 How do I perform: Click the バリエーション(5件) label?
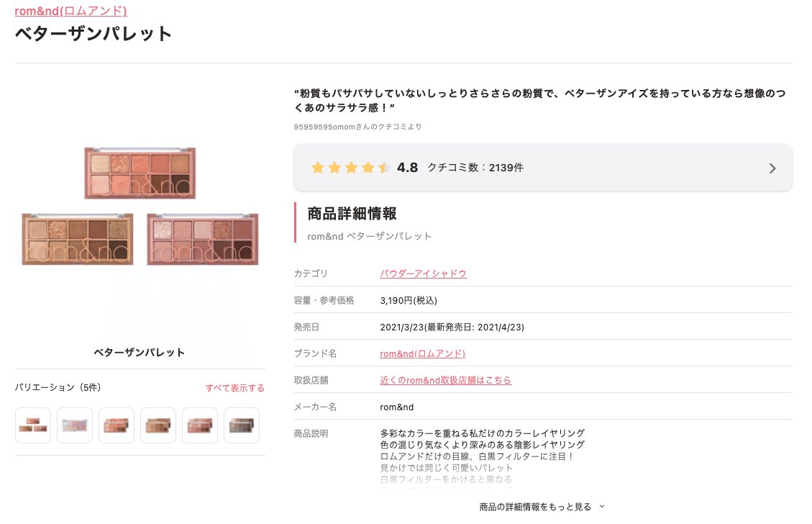[58, 388]
